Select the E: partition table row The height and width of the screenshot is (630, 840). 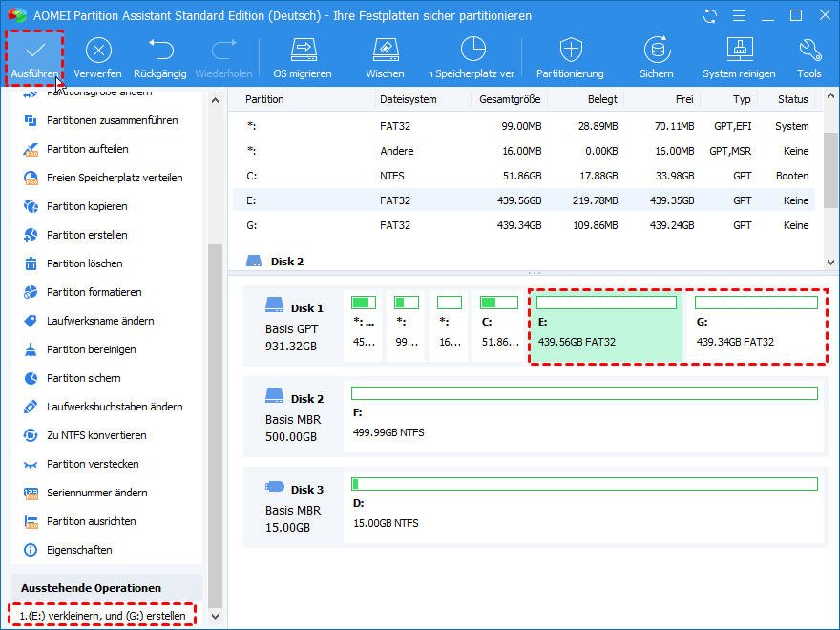524,200
